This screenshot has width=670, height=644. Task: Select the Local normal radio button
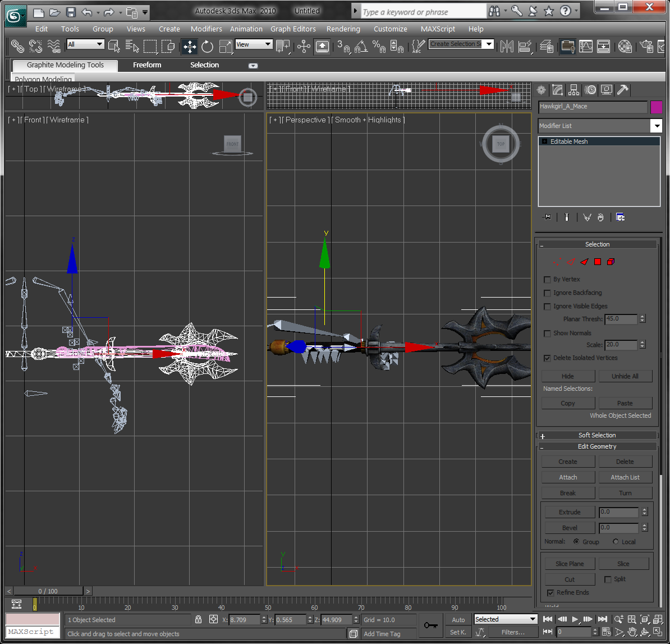click(616, 542)
